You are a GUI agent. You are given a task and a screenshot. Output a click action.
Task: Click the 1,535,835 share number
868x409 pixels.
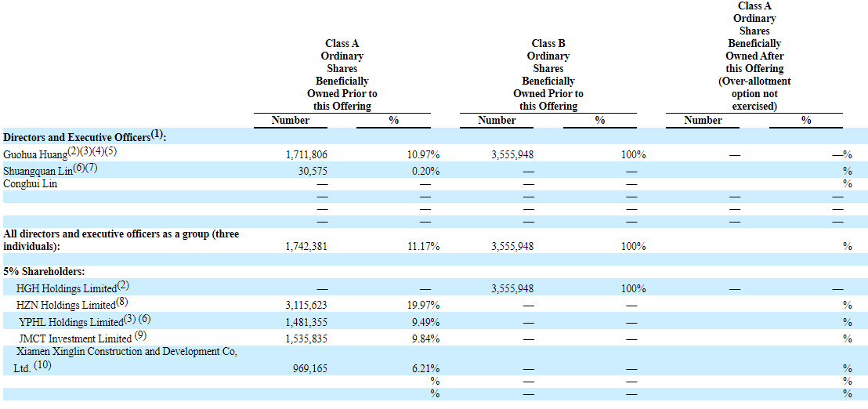tap(306, 338)
